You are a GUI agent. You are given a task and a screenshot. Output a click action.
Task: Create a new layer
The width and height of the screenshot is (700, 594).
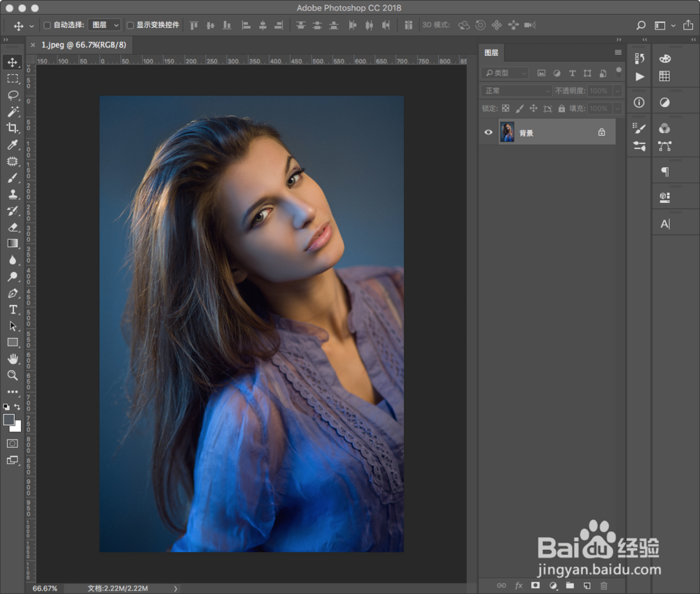pos(587,586)
